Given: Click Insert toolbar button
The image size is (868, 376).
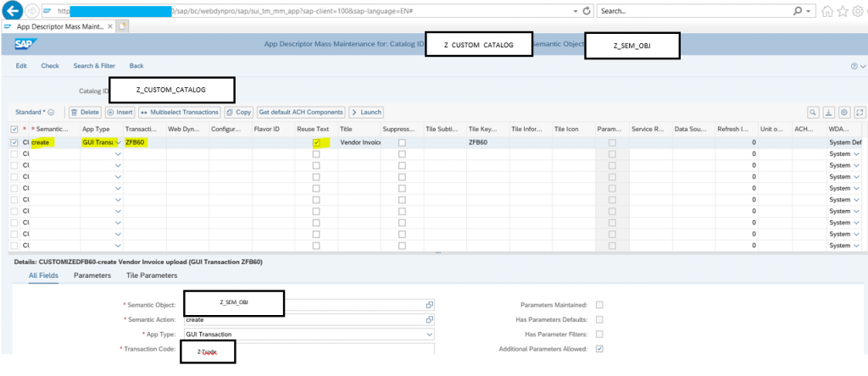Looking at the screenshot, I should click(x=120, y=113).
